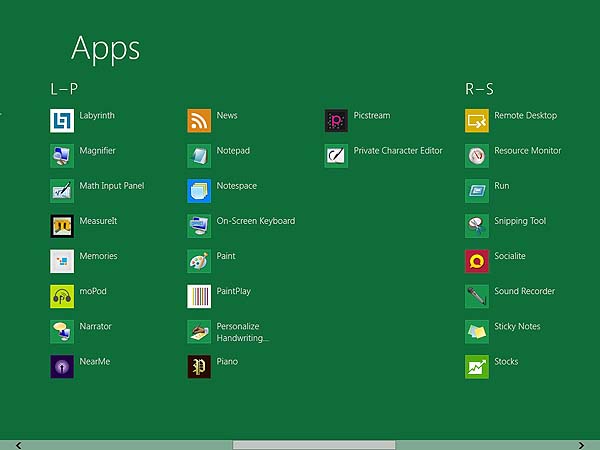Click the Remote Desktop label
This screenshot has width=600, height=450.
coord(525,116)
